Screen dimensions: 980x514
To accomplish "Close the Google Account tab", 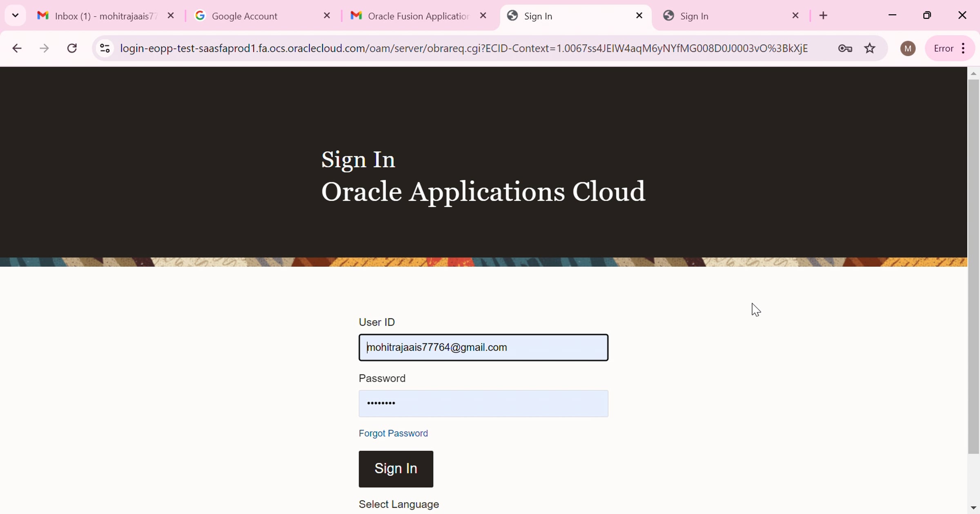I will point(327,16).
